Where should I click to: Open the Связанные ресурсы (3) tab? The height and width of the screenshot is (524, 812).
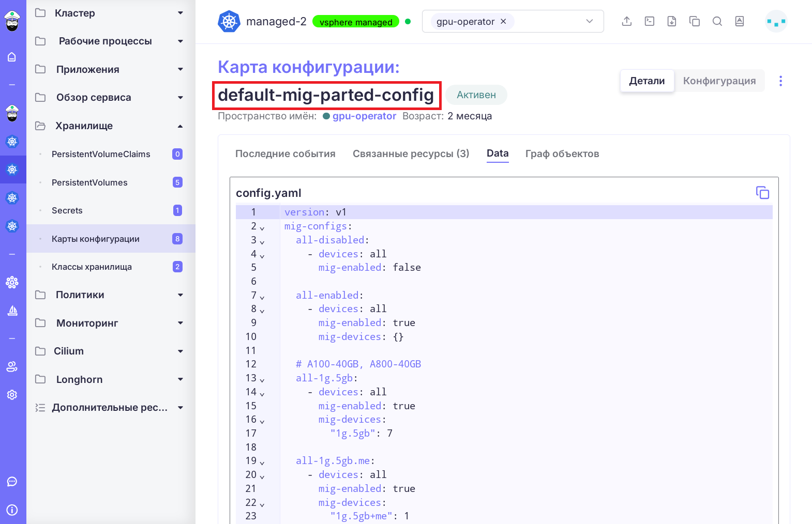[411, 153]
